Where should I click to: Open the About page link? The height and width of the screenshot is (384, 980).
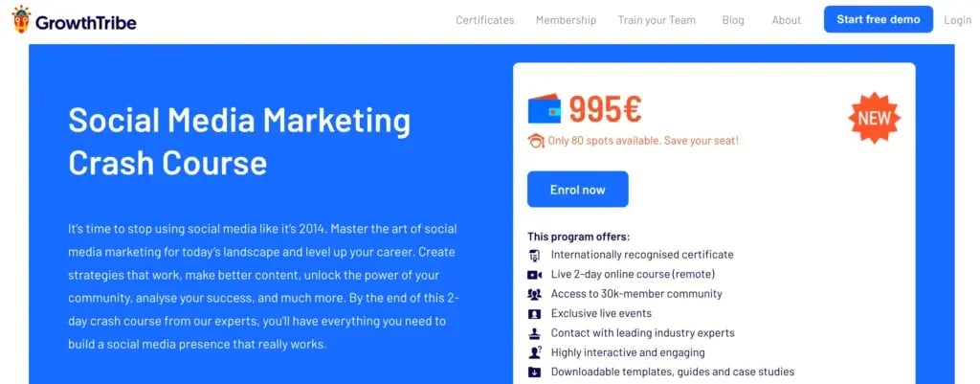click(x=787, y=20)
